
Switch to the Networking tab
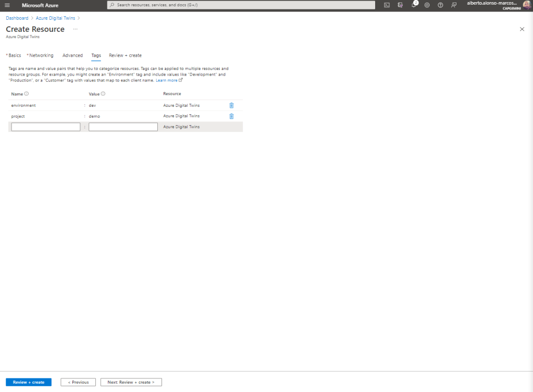tap(41, 55)
